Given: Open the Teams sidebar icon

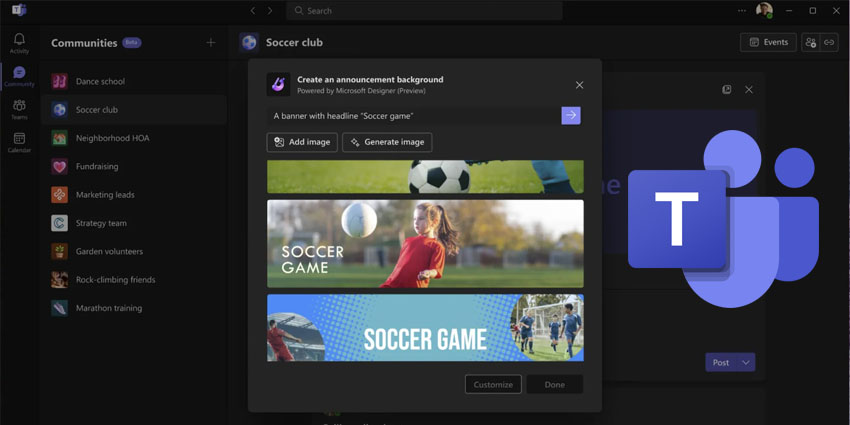Looking at the screenshot, I should 20,109.
